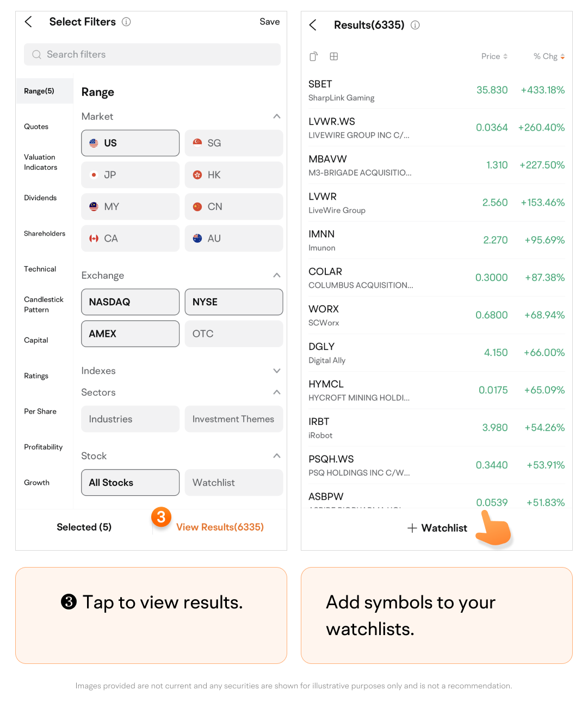Viewport: 588px width, 702px height.
Task: Deselect the NASDAQ exchange filter
Action: 130,302
